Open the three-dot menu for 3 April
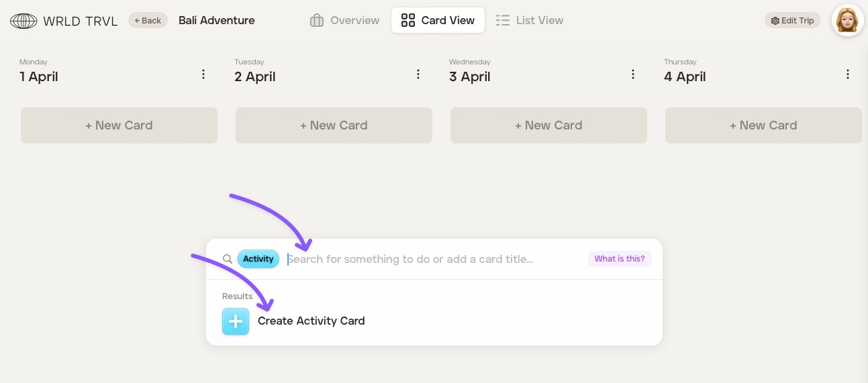The height and width of the screenshot is (383, 868). pos(633,74)
